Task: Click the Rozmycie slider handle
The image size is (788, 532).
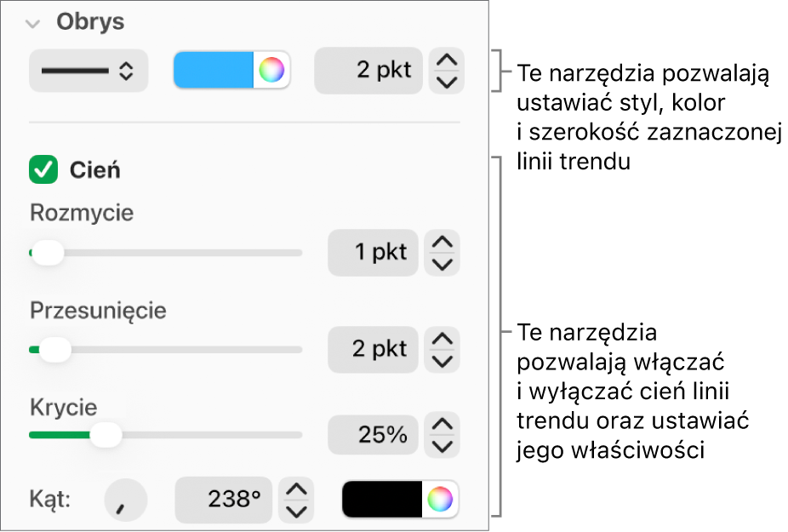Action: 48,253
